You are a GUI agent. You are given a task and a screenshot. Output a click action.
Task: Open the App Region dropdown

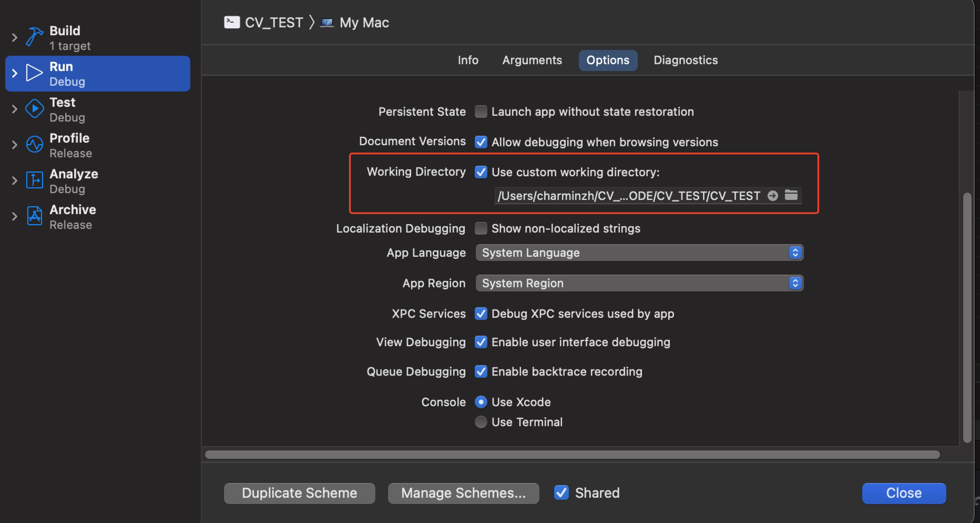tap(639, 283)
